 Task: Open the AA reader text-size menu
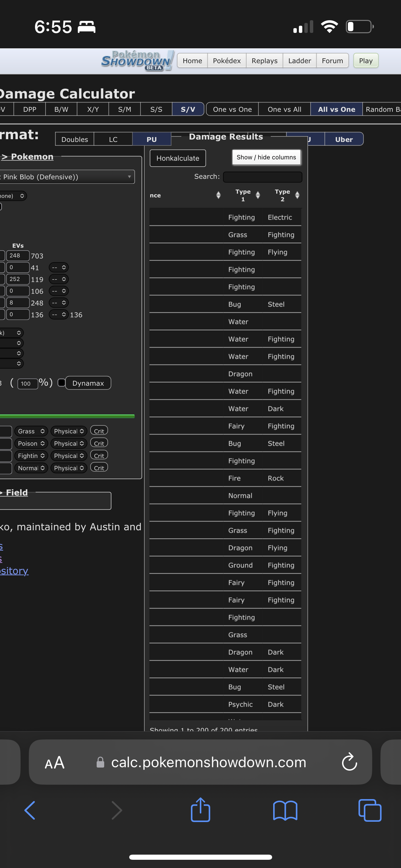pyautogui.click(x=54, y=762)
